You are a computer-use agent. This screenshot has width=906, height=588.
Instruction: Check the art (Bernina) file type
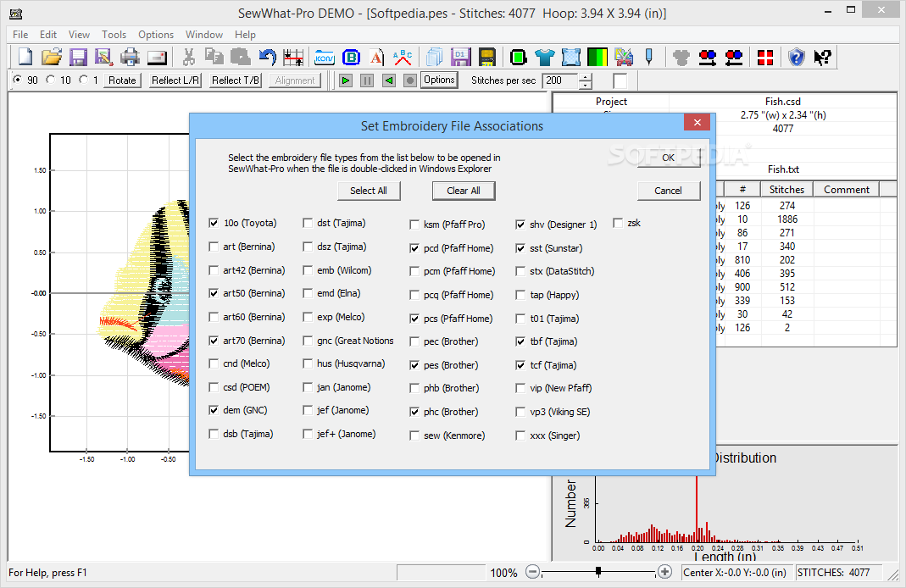click(x=214, y=247)
